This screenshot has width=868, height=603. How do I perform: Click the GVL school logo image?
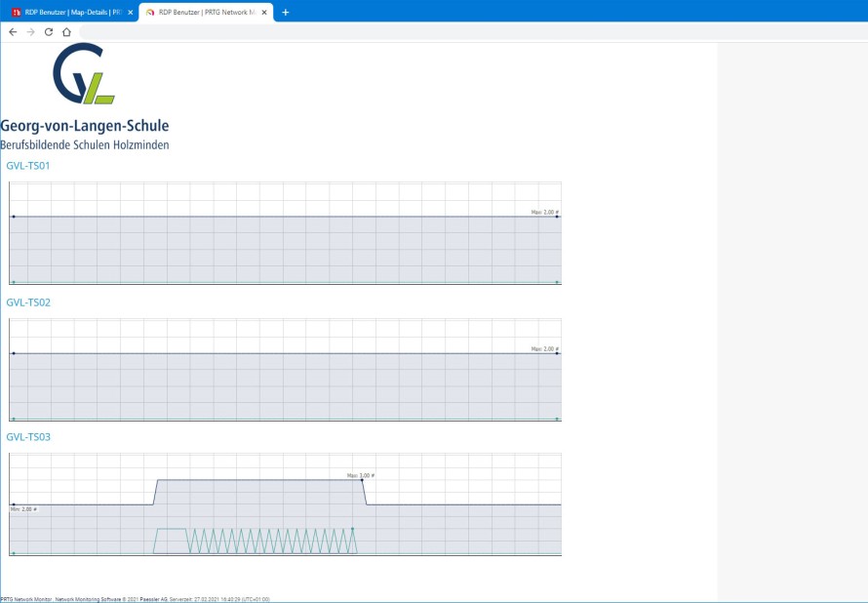(84, 73)
